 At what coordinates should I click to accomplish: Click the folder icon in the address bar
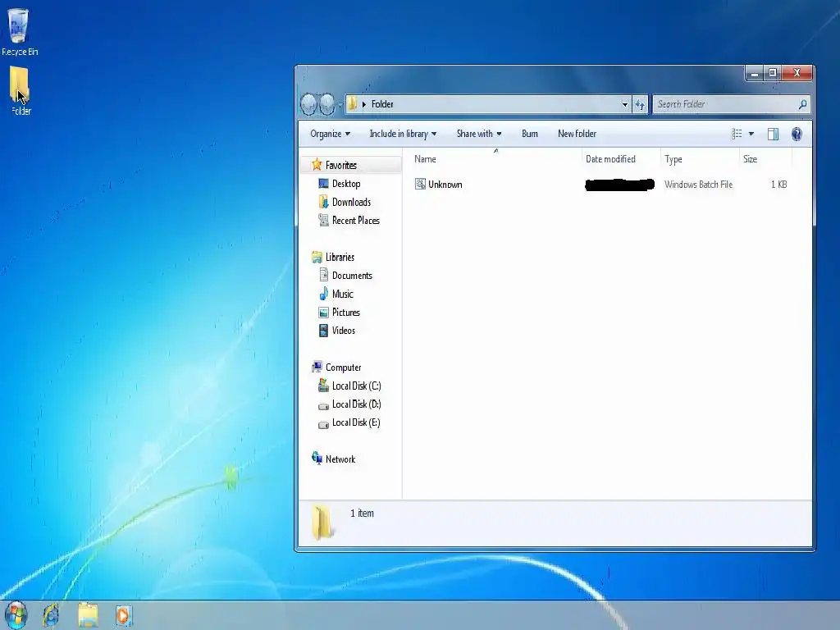pyautogui.click(x=352, y=104)
